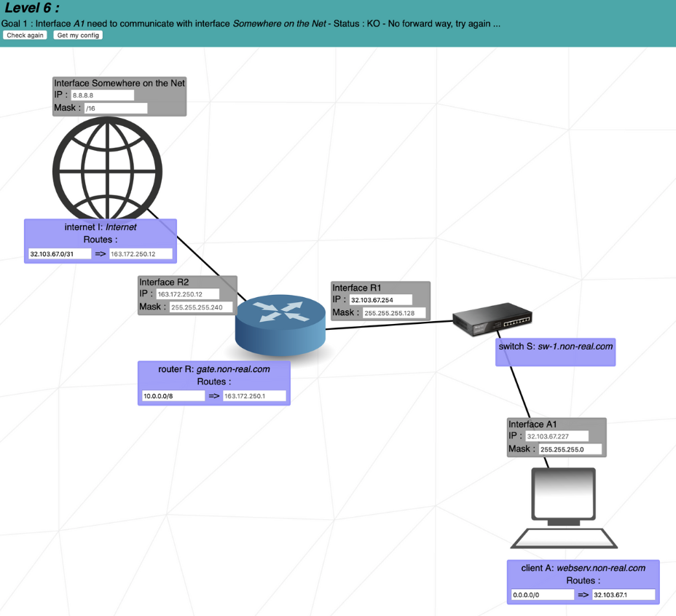
Task: Select the router R icon
Action: pos(280,325)
